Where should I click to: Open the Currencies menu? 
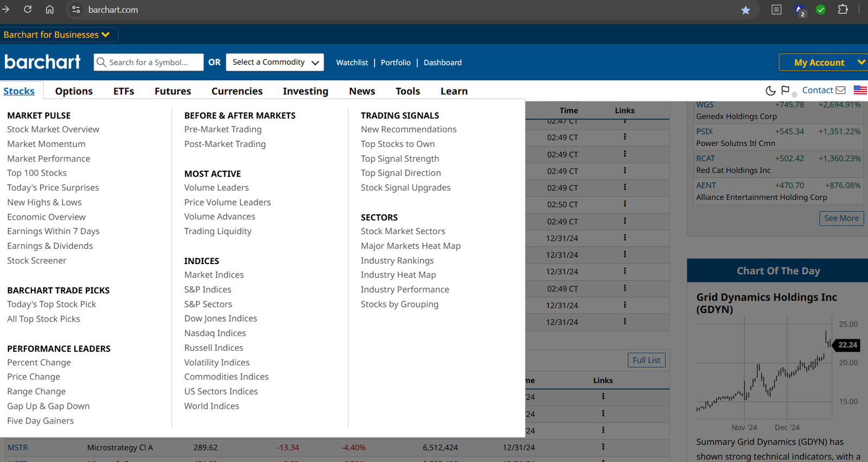[237, 91]
